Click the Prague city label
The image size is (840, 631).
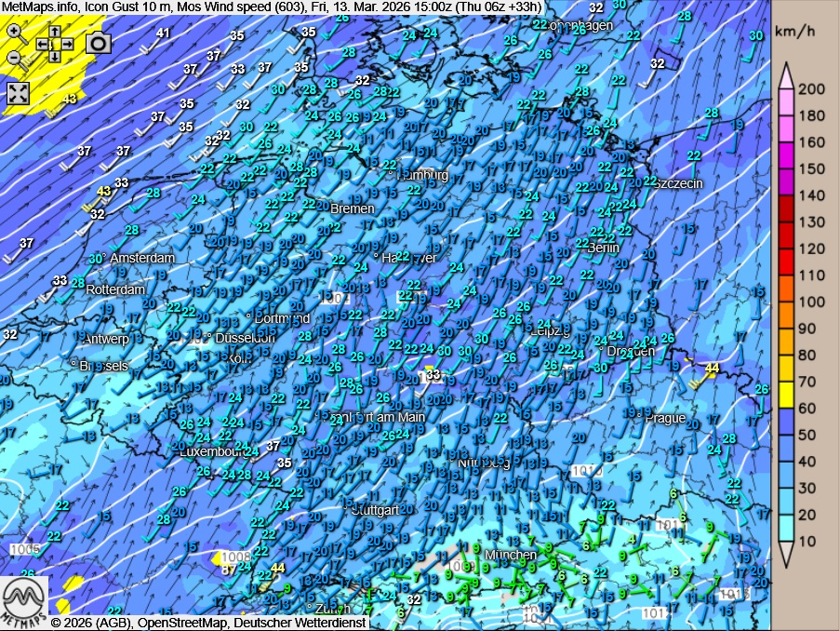(664, 418)
